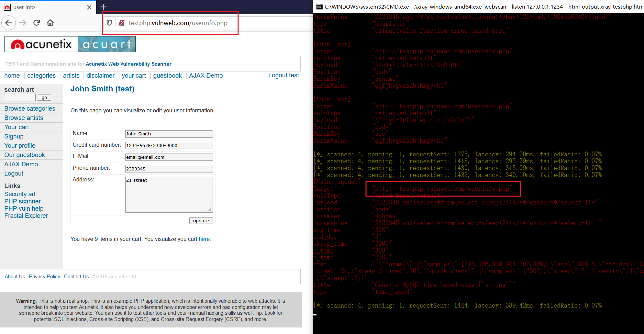Viewport: 644px width, 334px height.
Task: Open a new browser tab with plus icon
Action: click(x=103, y=7)
